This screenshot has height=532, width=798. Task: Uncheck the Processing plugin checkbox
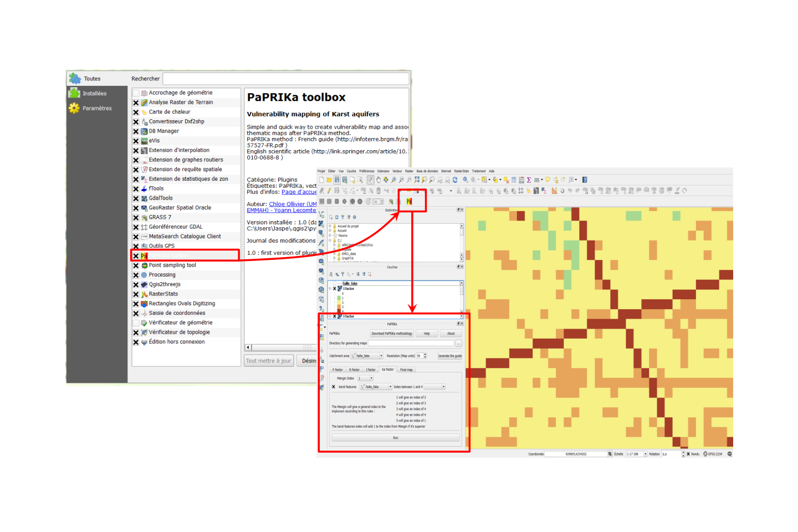(x=136, y=275)
